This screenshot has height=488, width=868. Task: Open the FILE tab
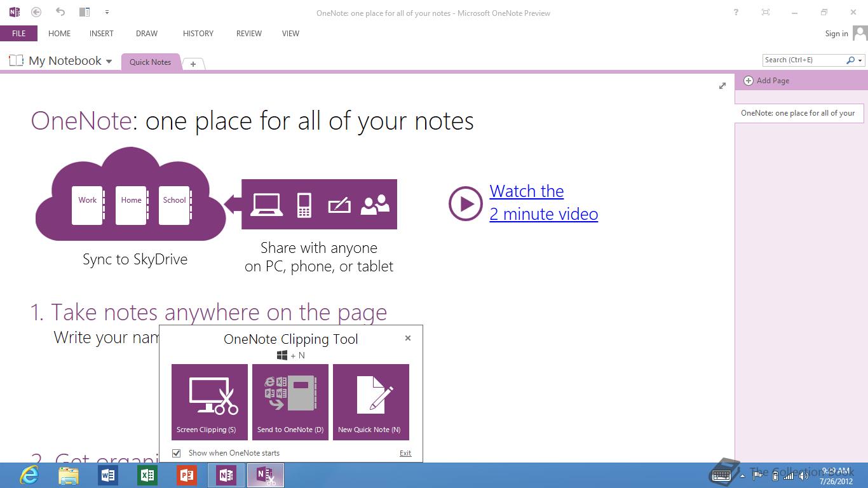click(18, 34)
